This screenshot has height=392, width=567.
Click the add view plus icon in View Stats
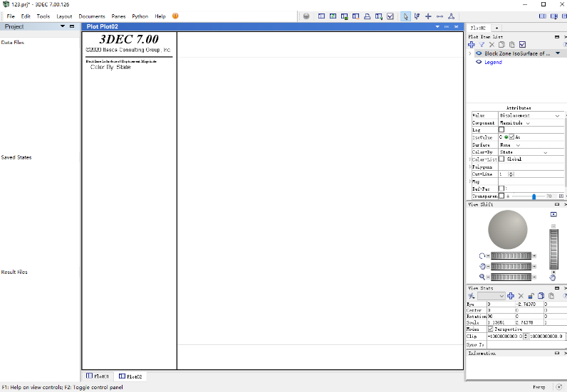click(x=511, y=296)
